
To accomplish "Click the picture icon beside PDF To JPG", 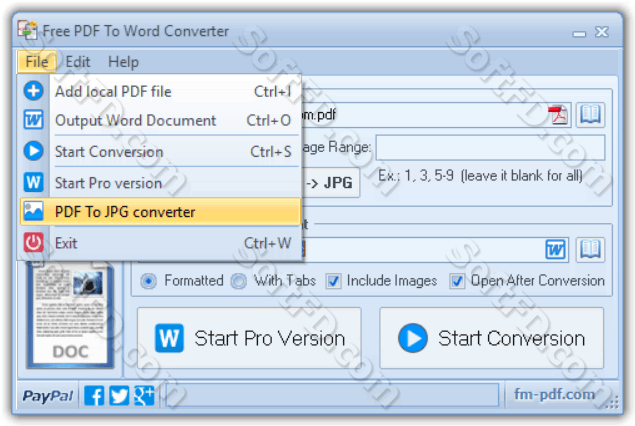I will tap(33, 211).
